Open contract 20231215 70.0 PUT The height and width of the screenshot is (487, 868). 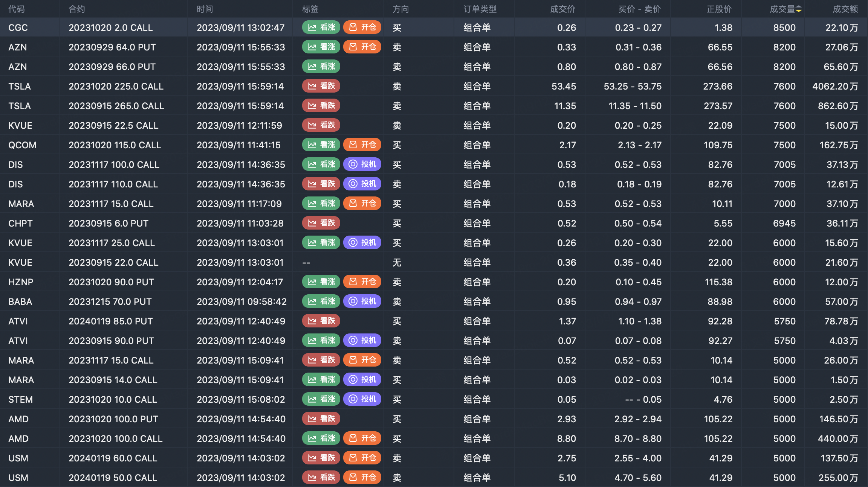[x=110, y=301]
